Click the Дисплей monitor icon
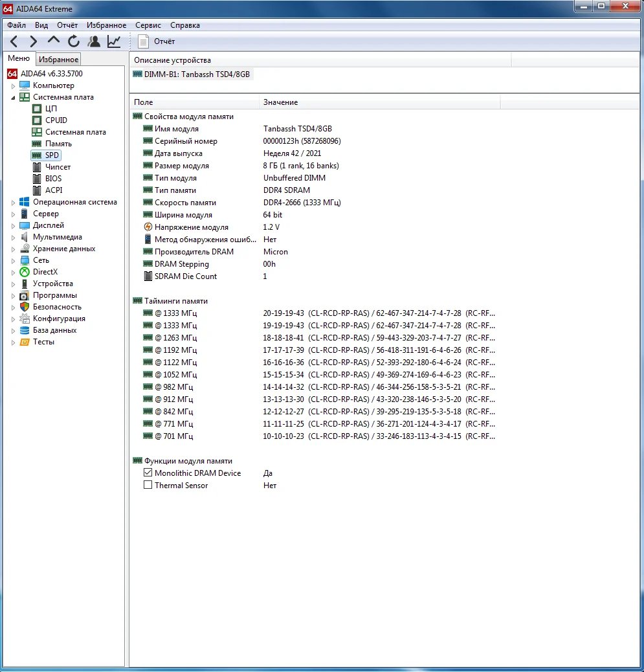Viewport: 644px width, 672px height. (x=25, y=225)
